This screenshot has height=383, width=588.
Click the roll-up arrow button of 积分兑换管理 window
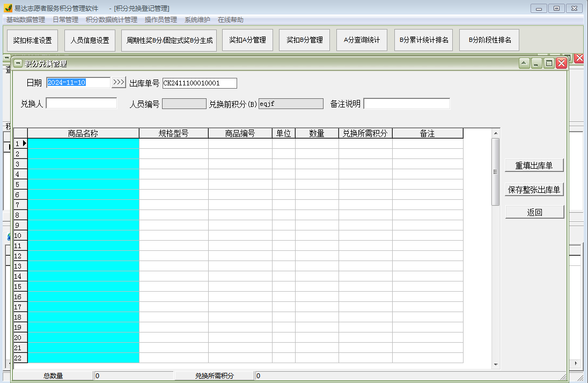(x=524, y=63)
